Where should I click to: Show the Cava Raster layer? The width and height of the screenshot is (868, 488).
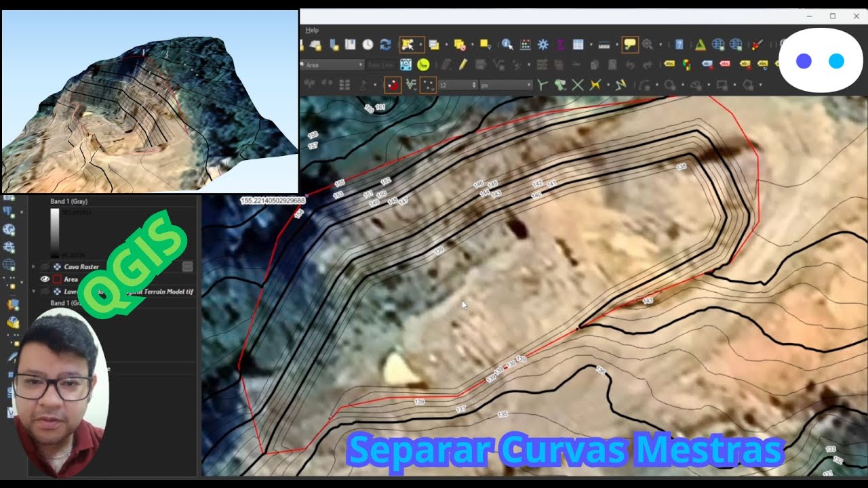[x=45, y=267]
